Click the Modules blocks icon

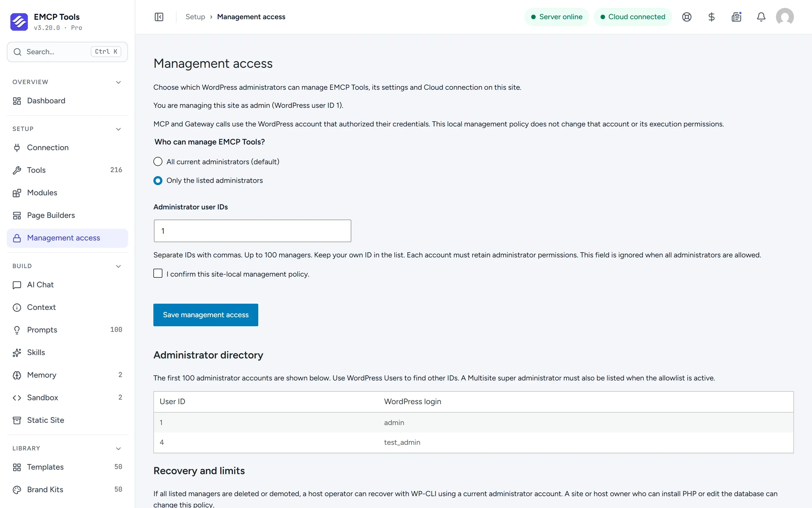click(x=17, y=193)
